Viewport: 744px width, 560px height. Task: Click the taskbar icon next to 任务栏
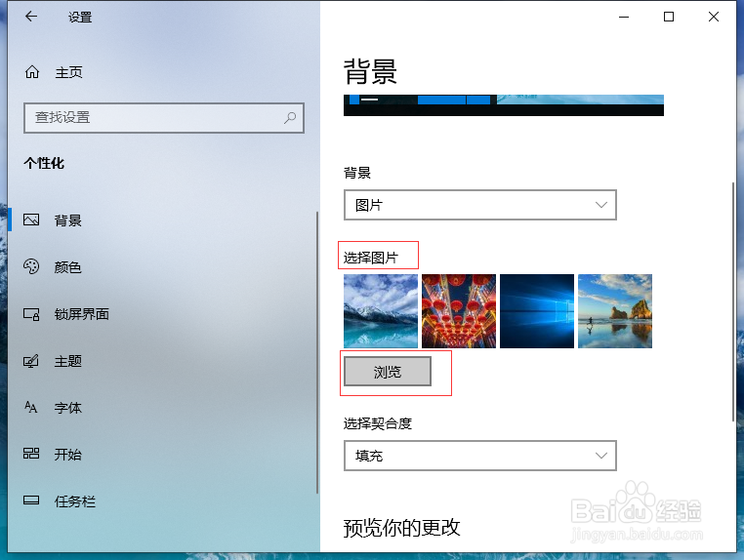(x=31, y=500)
